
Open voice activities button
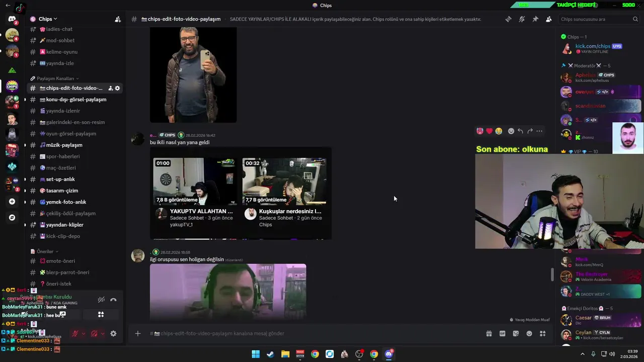pyautogui.click(x=101, y=314)
